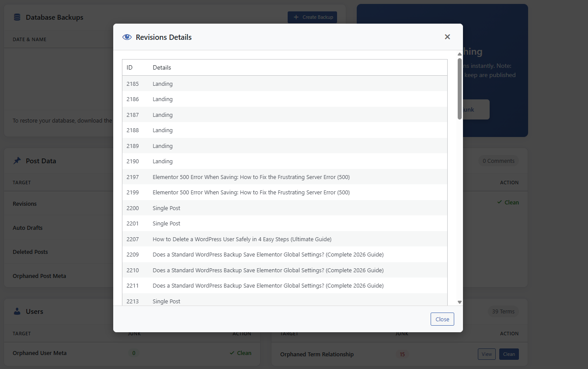588x369 pixels.
Task: Click the down arrow on the modal scrollbar
Action: pyautogui.click(x=459, y=302)
